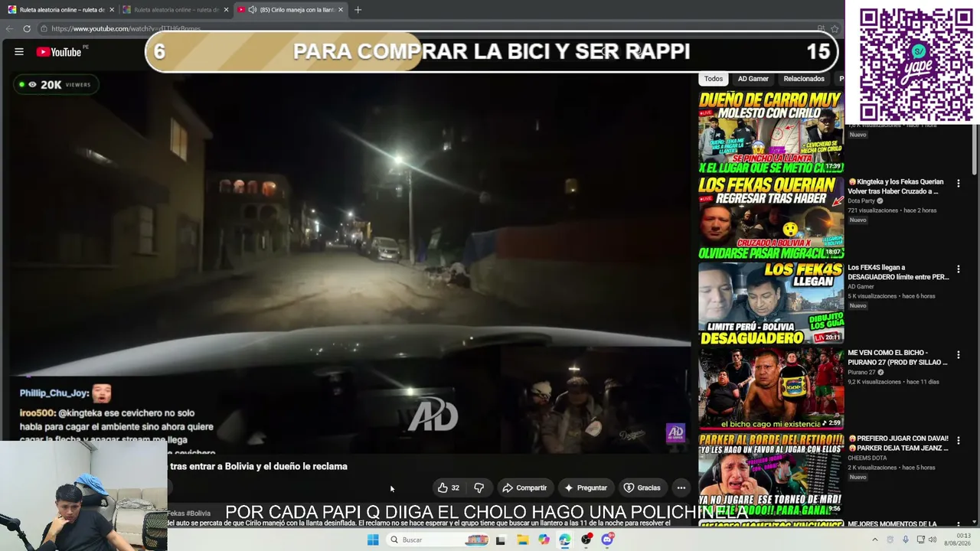Close the second Ruleta aleatoria tab
The height and width of the screenshot is (551, 980).
226,10
